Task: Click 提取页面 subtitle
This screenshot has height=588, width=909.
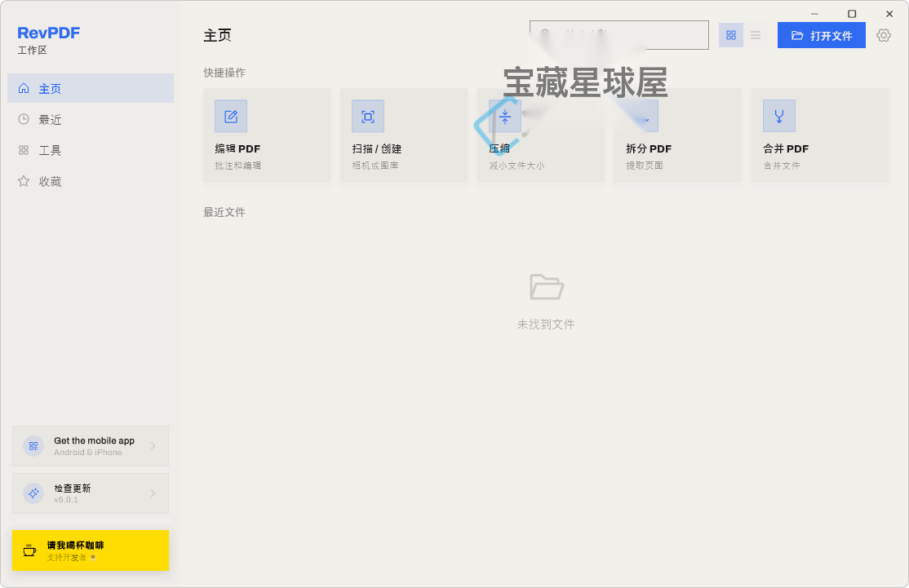Action: pos(645,166)
